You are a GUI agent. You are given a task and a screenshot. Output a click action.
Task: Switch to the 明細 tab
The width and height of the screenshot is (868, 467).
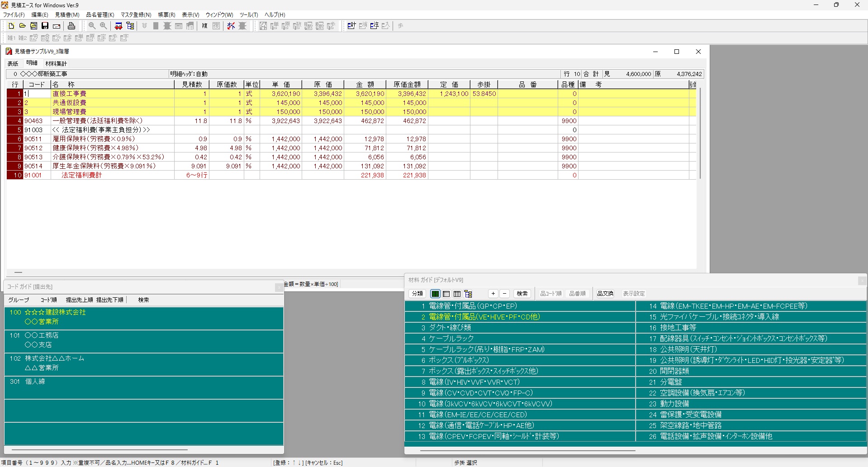32,63
